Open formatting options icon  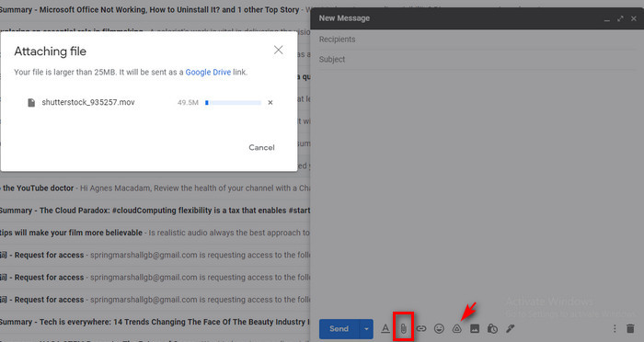click(385, 328)
